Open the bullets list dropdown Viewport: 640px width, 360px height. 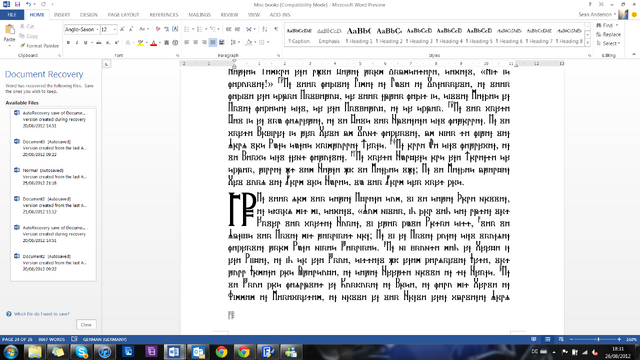tap(193, 29)
